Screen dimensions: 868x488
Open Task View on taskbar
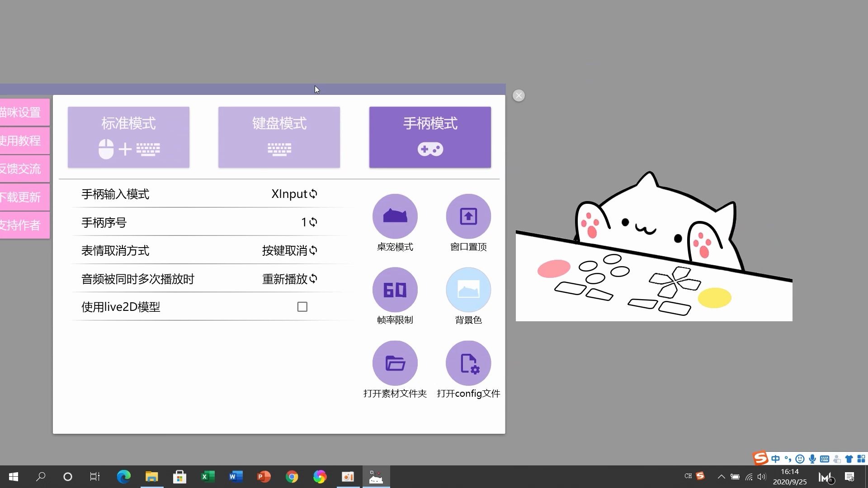click(x=94, y=477)
